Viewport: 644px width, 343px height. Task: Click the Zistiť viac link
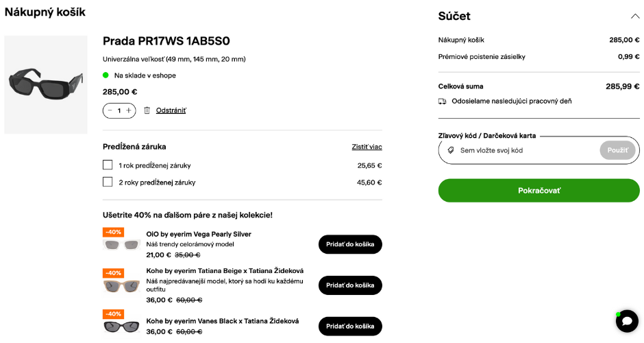[x=367, y=147]
